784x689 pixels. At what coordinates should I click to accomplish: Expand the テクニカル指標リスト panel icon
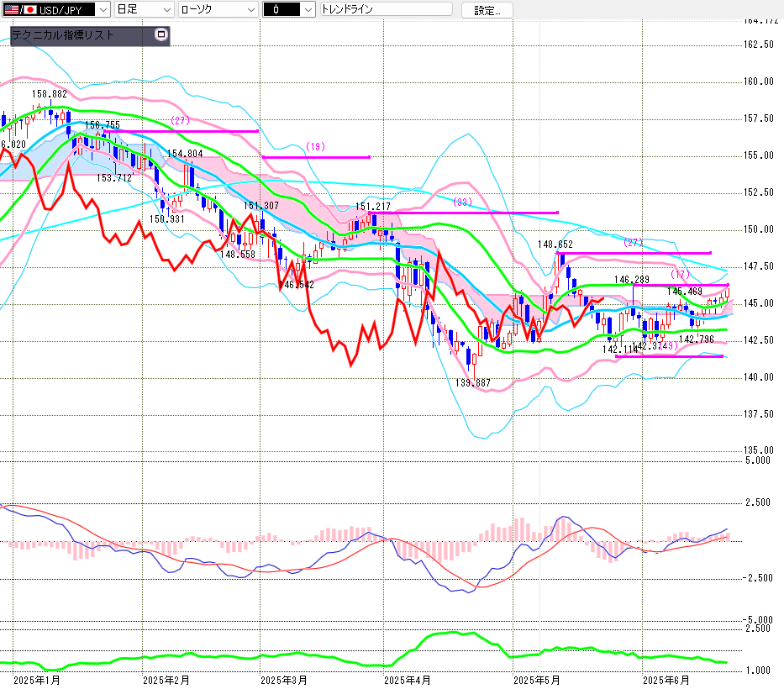[161, 34]
